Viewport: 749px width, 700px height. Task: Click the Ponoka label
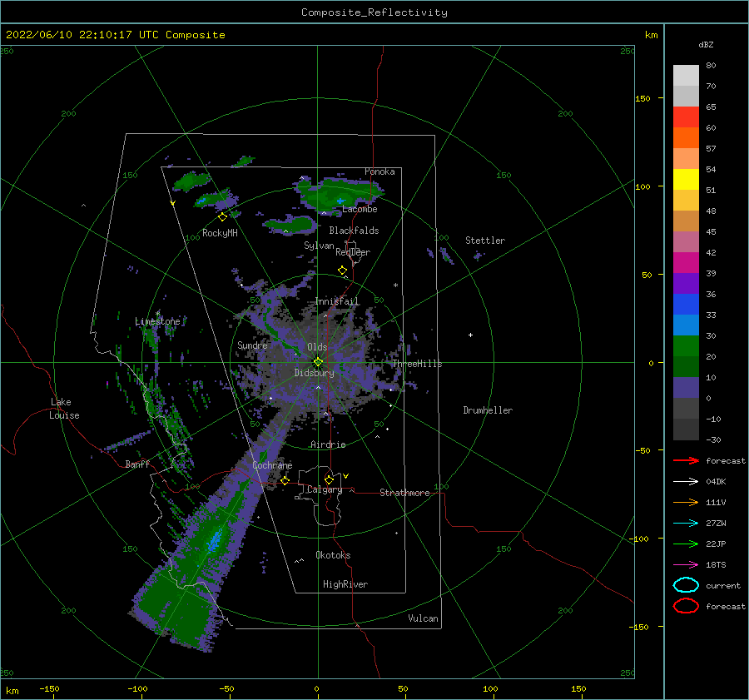[x=379, y=171]
